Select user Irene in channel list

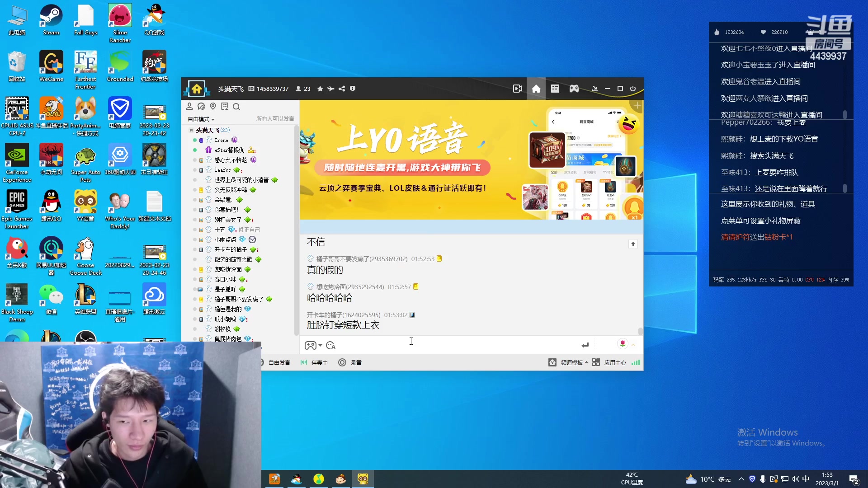click(x=221, y=140)
